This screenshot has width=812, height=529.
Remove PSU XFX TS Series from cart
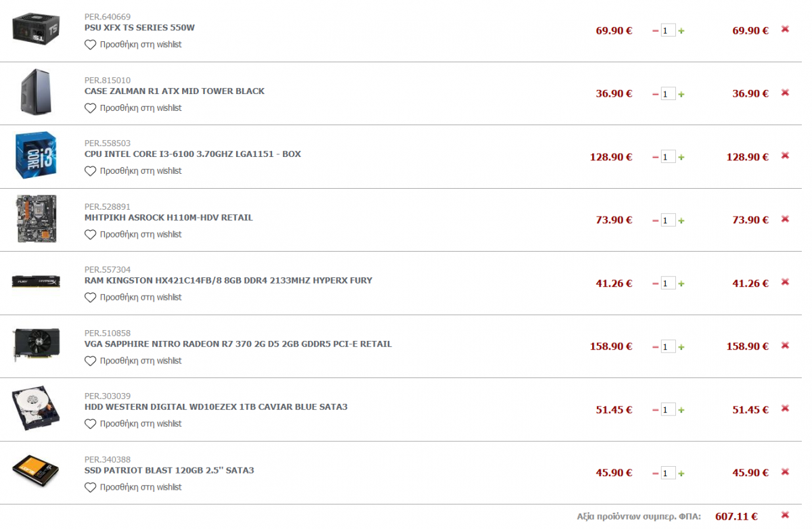click(x=785, y=29)
